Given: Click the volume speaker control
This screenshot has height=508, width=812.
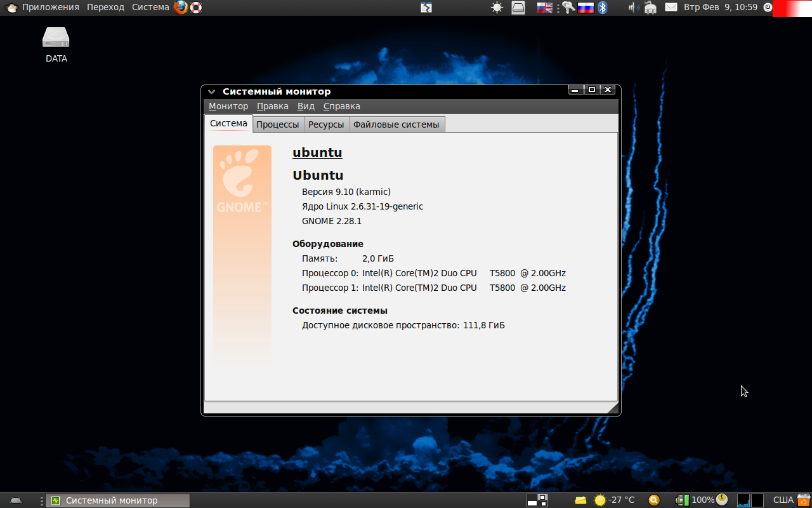Looking at the screenshot, I should click(x=633, y=8).
